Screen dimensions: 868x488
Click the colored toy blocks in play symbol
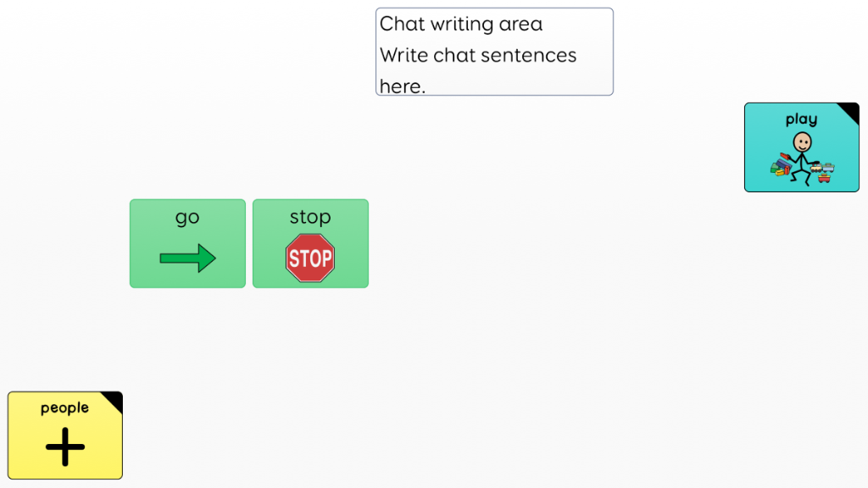pyautogui.click(x=781, y=165)
